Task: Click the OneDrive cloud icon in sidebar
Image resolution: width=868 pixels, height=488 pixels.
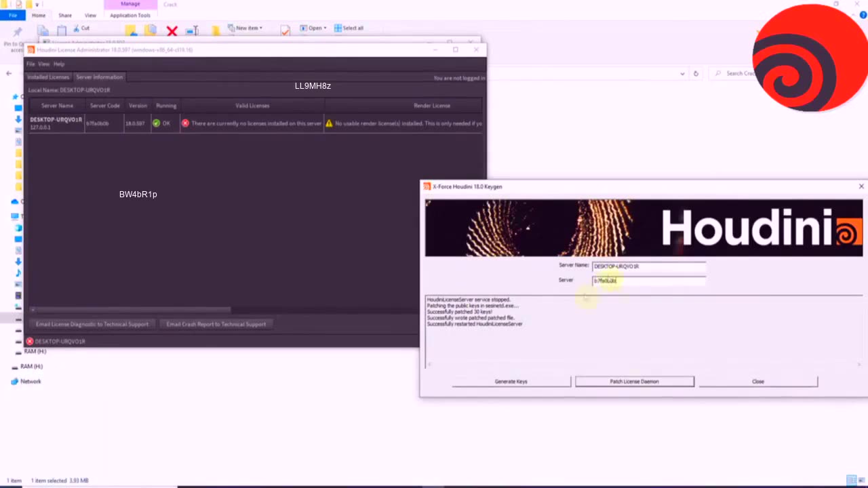Action: tap(14, 201)
